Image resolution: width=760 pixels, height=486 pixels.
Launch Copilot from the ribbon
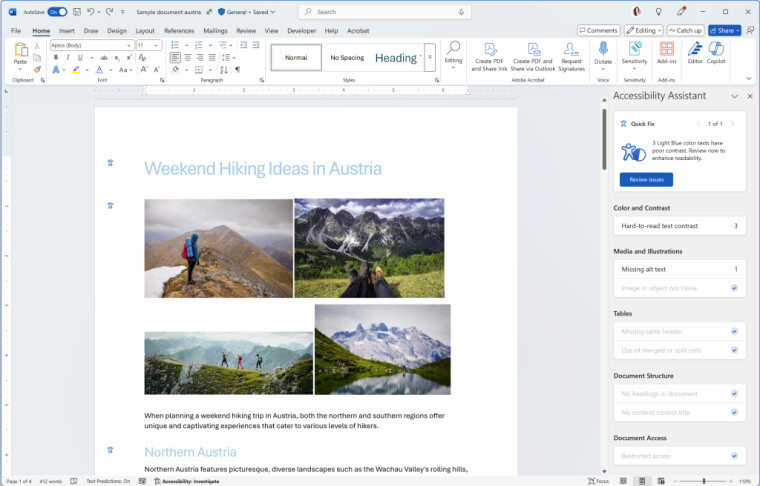(716, 53)
